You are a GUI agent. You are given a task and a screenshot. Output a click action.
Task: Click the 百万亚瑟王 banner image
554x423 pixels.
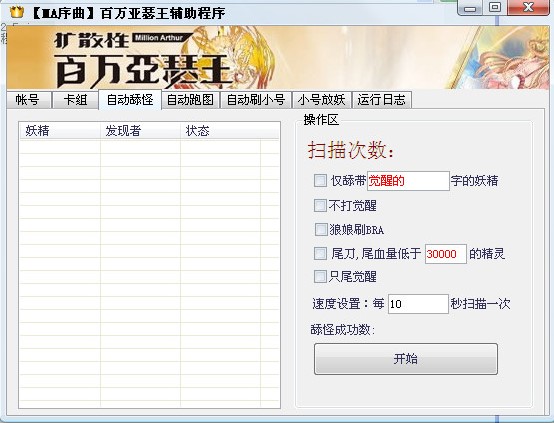point(278,57)
